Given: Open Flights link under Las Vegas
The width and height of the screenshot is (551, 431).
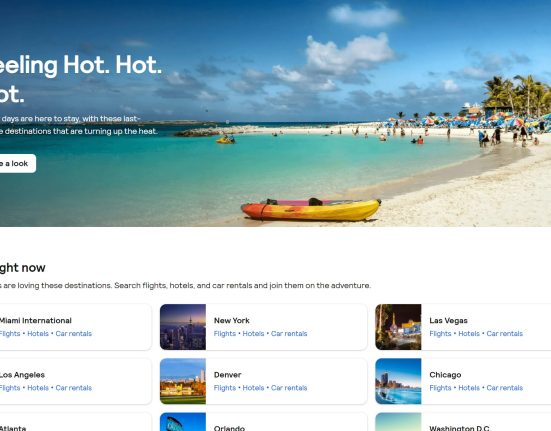Looking at the screenshot, I should [x=440, y=333].
